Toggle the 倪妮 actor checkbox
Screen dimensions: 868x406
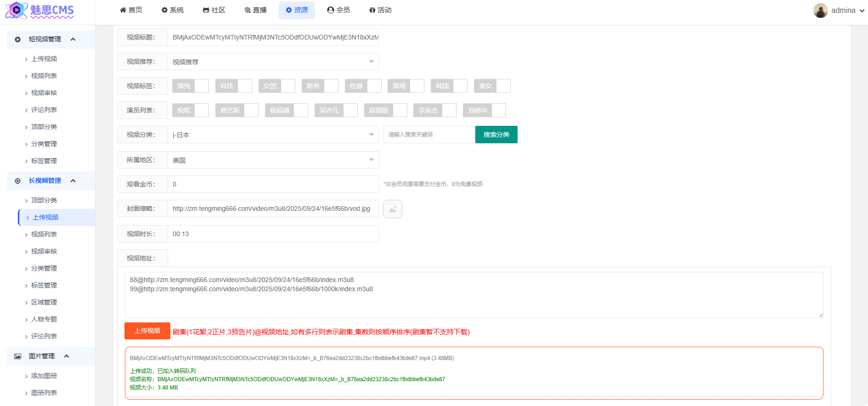[x=191, y=110]
